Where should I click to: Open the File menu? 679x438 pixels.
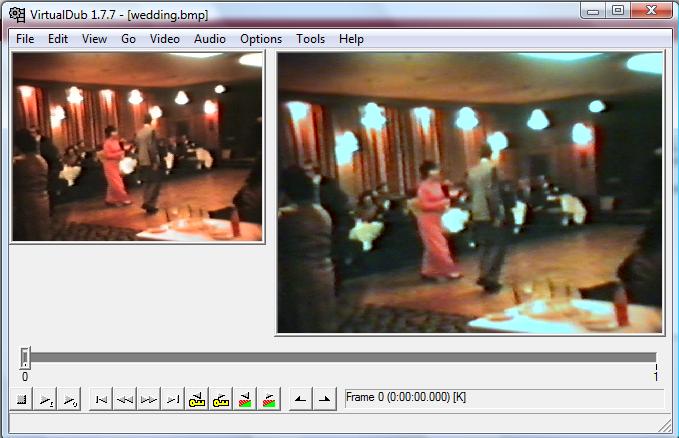(x=25, y=39)
